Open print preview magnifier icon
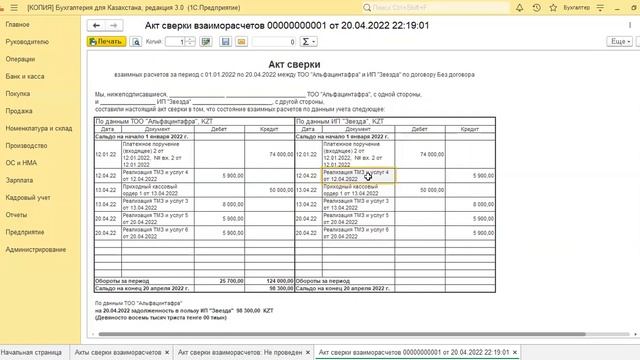This screenshot has height=360, width=640. (x=136, y=42)
